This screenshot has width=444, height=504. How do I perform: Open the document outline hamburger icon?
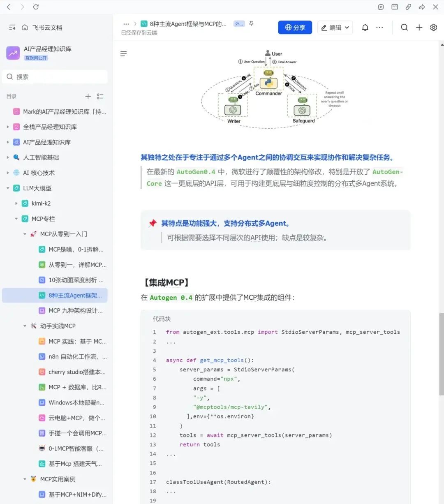pyautogui.click(x=123, y=53)
